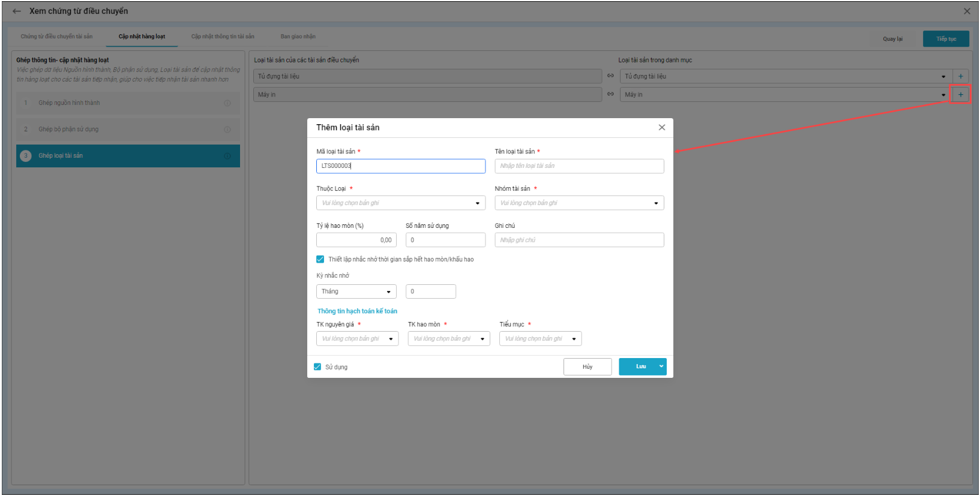The image size is (980, 496).
Task: Close the Thêm loại tài sản dialog
Action: pyautogui.click(x=662, y=127)
